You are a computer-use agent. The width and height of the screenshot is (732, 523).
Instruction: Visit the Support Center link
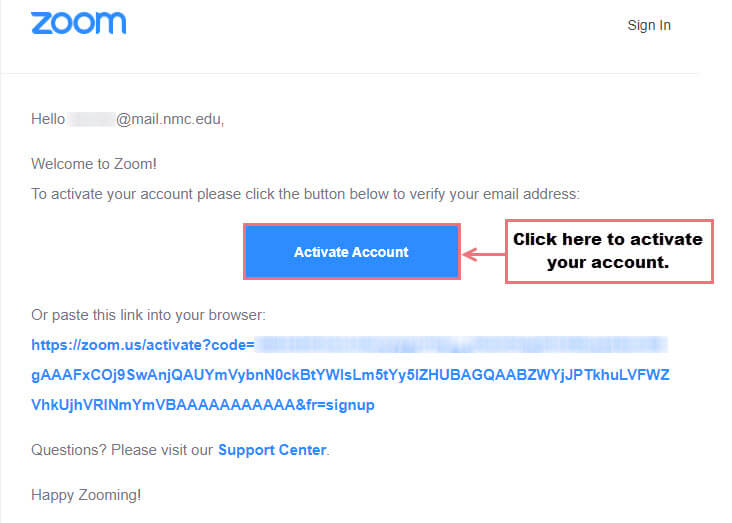coord(272,450)
